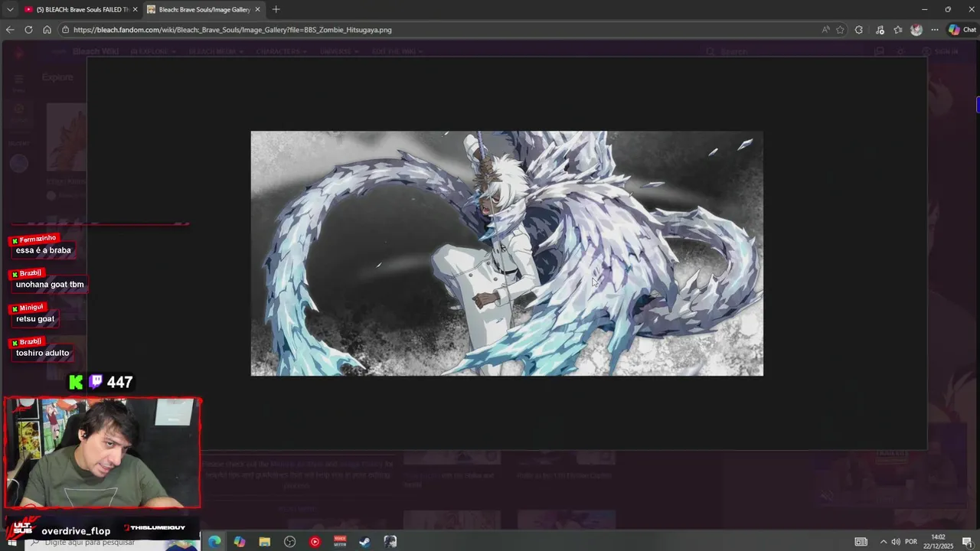Open Copilot app in the taskbar

[240, 542]
